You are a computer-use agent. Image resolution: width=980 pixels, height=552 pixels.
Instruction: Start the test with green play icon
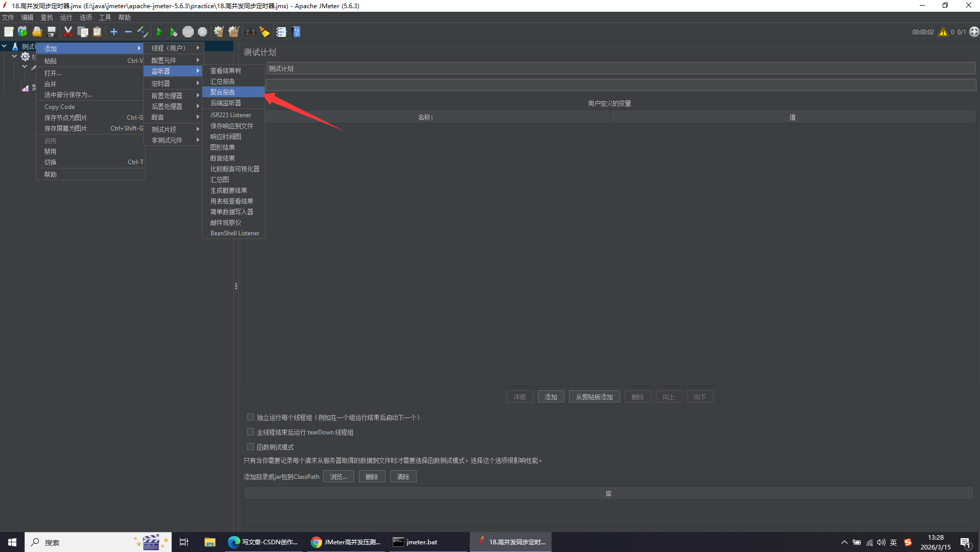pyautogui.click(x=159, y=32)
